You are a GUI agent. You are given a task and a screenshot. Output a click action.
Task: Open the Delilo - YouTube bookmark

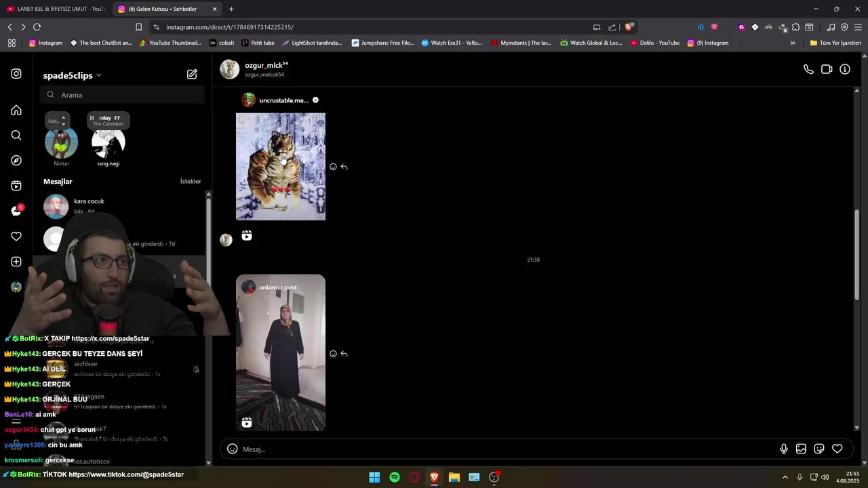(x=655, y=43)
